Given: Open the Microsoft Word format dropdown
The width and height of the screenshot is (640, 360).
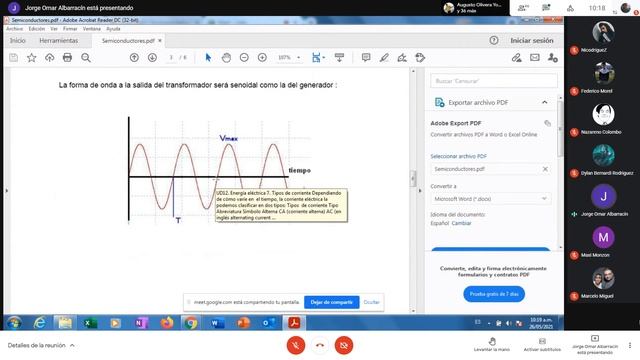Looking at the screenshot, I should point(491,199).
